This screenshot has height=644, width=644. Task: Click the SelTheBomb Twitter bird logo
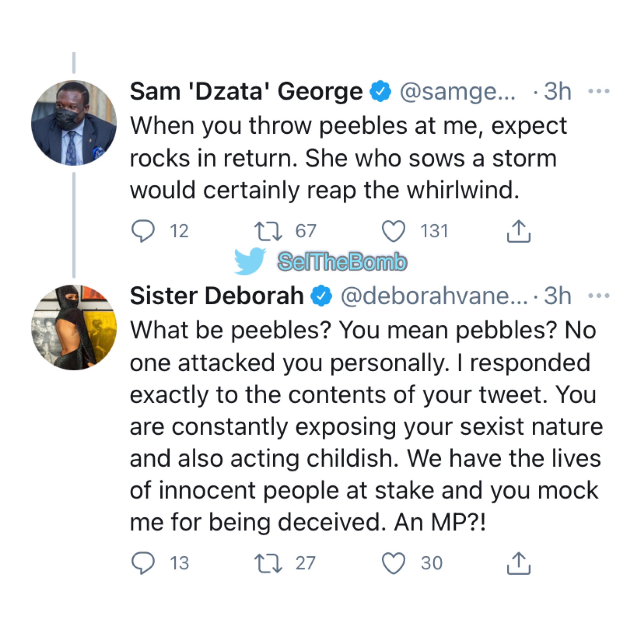click(250, 261)
